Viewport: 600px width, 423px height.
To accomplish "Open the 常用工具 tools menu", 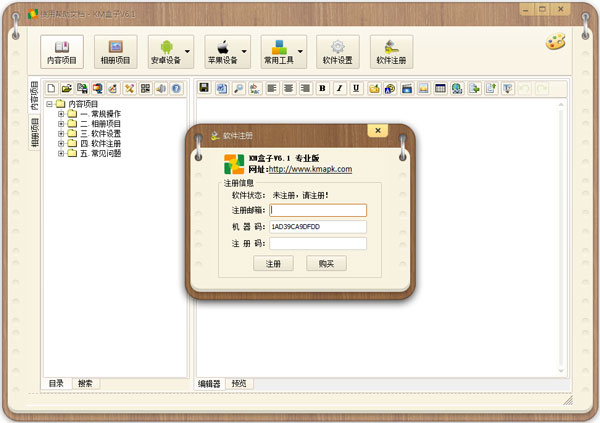I will point(284,52).
